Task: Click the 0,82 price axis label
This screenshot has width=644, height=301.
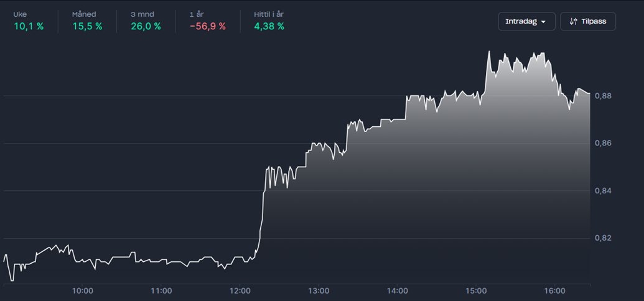Action: (x=603, y=238)
